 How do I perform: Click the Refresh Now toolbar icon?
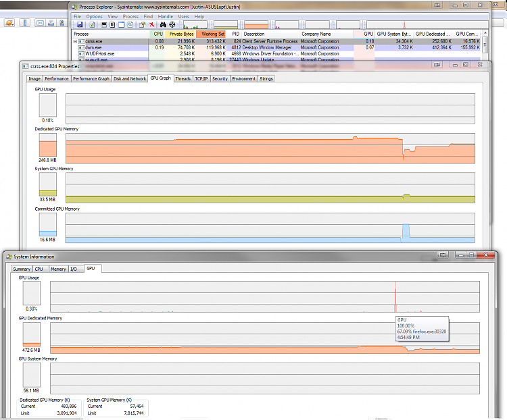click(92, 24)
